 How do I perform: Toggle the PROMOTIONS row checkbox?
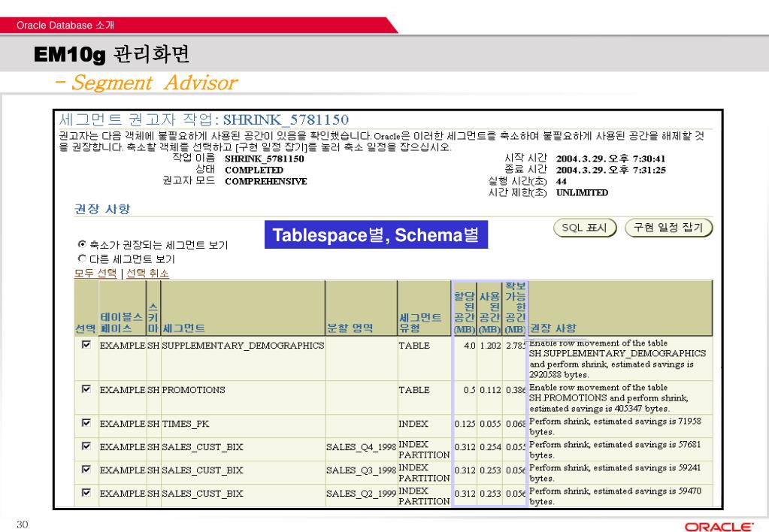86,390
